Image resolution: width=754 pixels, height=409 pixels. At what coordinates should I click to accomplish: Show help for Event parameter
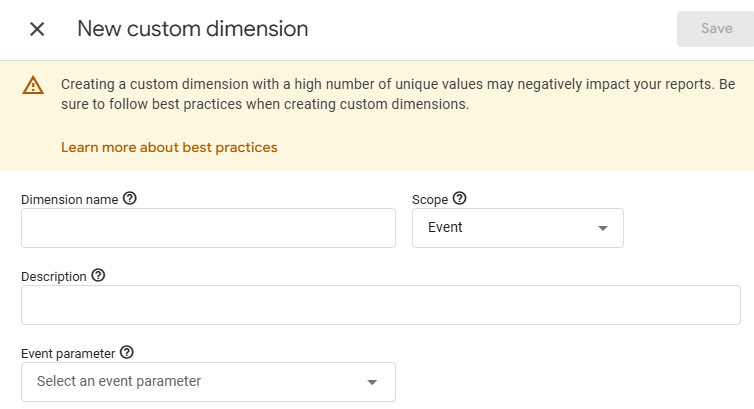(127, 352)
